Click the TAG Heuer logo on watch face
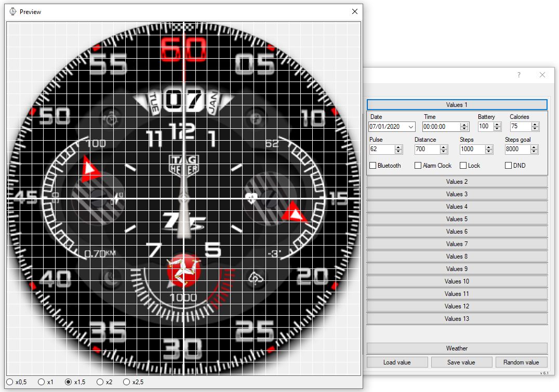The height and width of the screenshot is (392, 559). pos(183,165)
